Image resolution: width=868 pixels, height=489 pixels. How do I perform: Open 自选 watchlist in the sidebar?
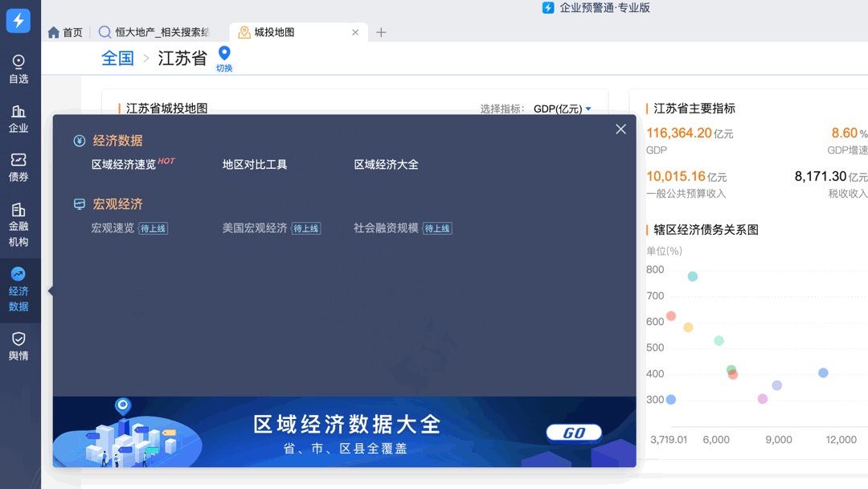tap(18, 69)
